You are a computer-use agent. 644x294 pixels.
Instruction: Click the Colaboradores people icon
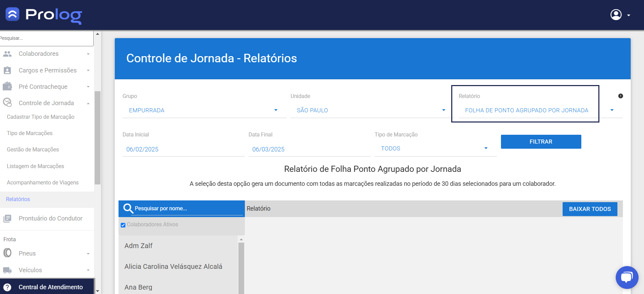click(x=7, y=54)
